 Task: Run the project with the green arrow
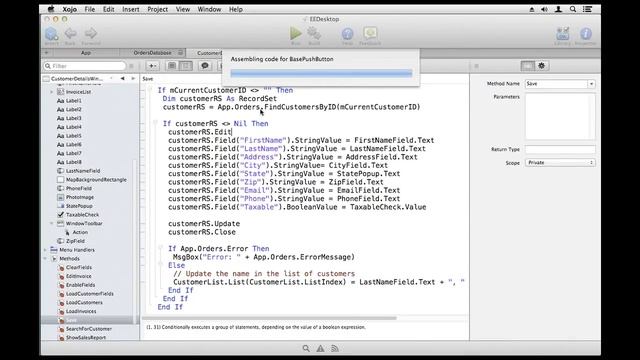tap(296, 33)
